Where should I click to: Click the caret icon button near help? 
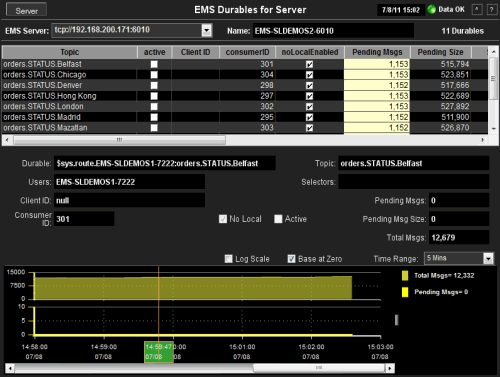tap(477, 10)
